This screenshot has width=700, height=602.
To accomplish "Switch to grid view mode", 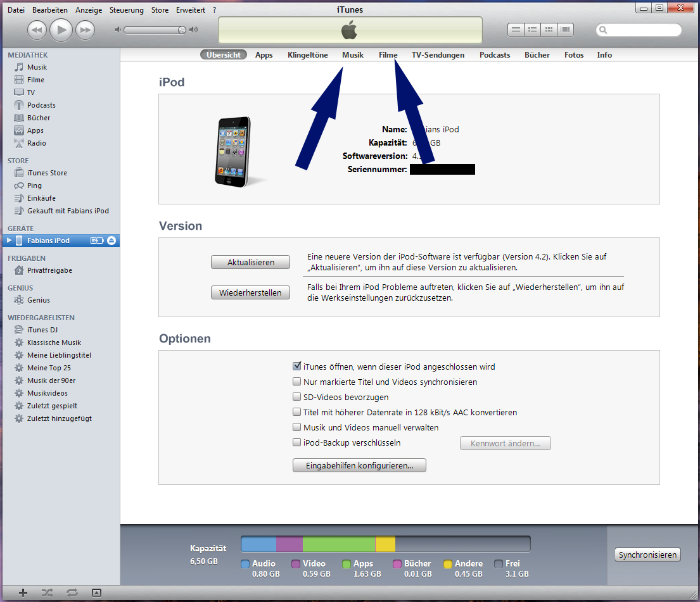I will [549, 30].
